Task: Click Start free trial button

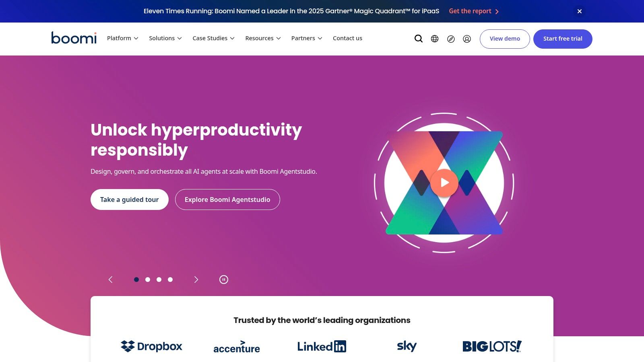Action: pos(563,39)
